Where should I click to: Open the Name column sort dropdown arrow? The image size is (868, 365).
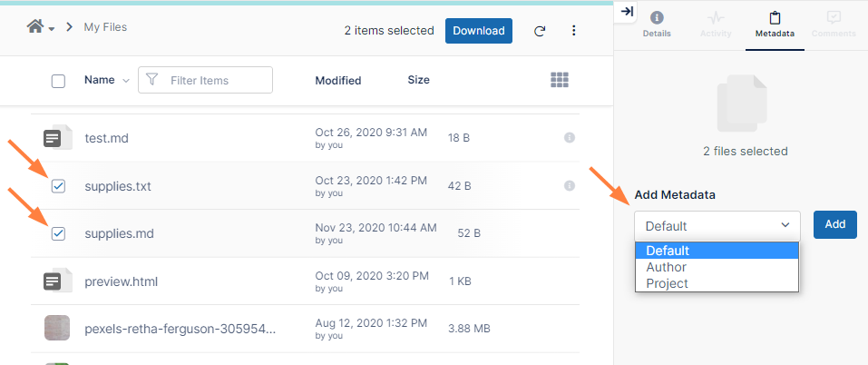point(125,80)
